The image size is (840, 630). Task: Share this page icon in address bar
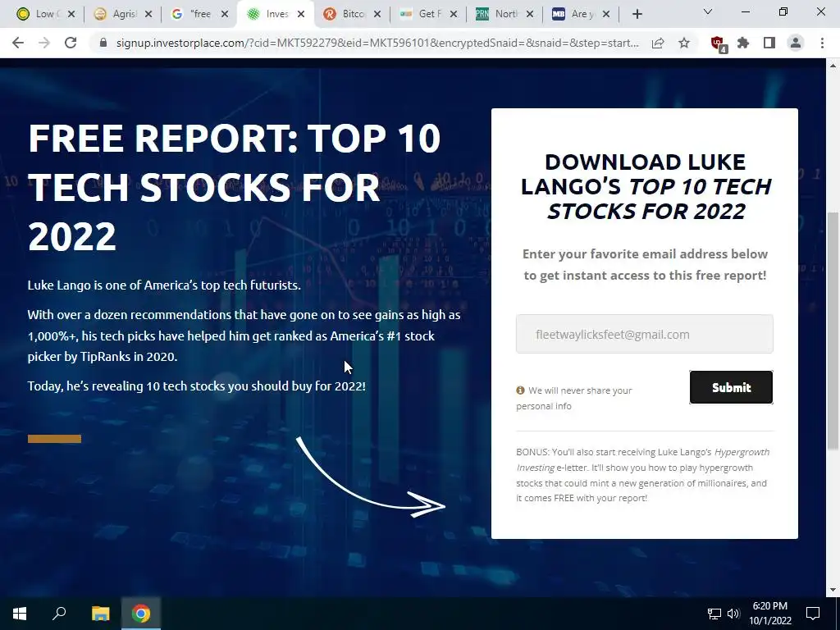click(x=658, y=43)
